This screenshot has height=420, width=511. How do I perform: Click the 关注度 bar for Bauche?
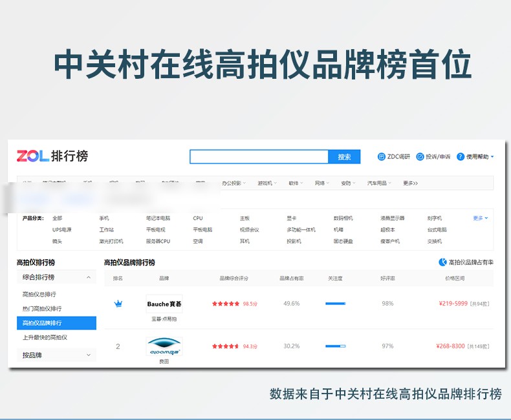pos(335,304)
